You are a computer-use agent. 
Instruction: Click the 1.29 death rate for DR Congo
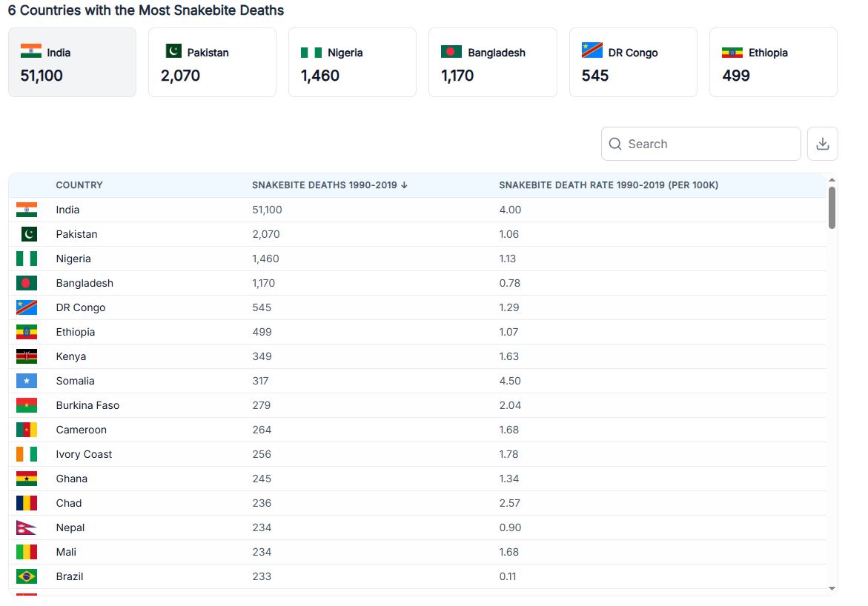509,307
